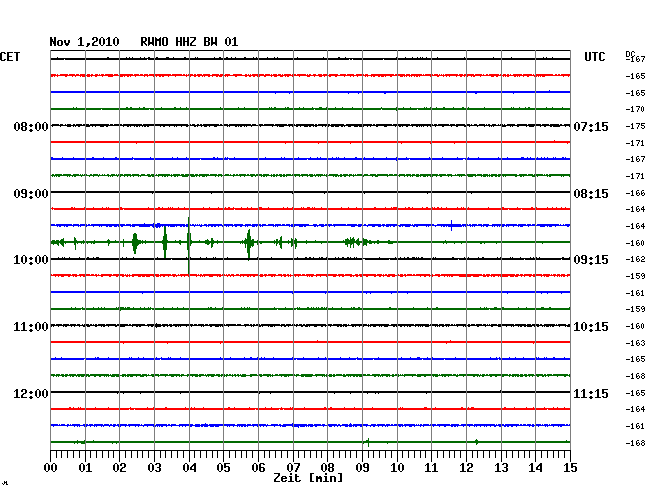
Task: Select the "05" minute axis tick label
Action: coord(223,467)
